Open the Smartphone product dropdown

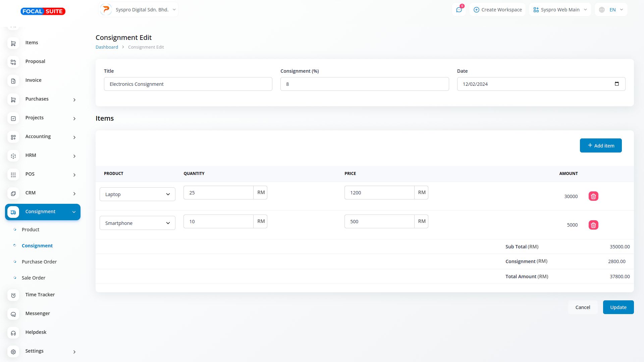[137, 223]
